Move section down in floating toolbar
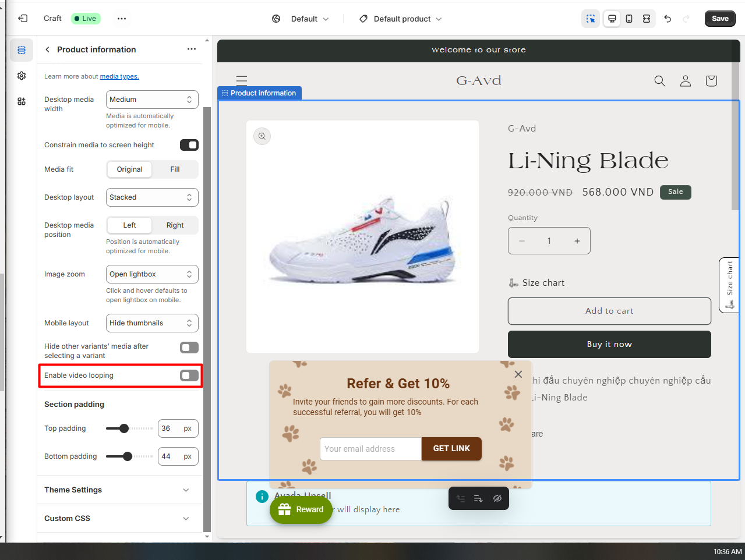Screen dimensions: 745x560 478,498
